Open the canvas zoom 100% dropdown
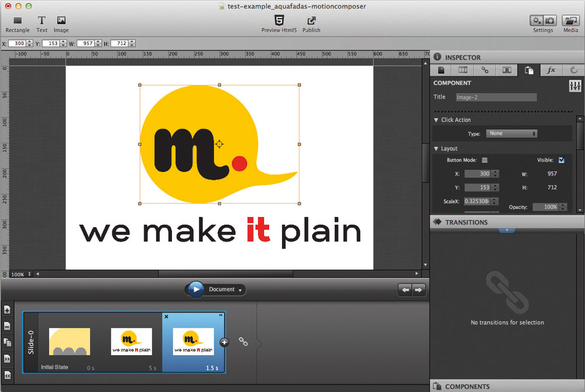The width and height of the screenshot is (585, 392). click(20, 274)
